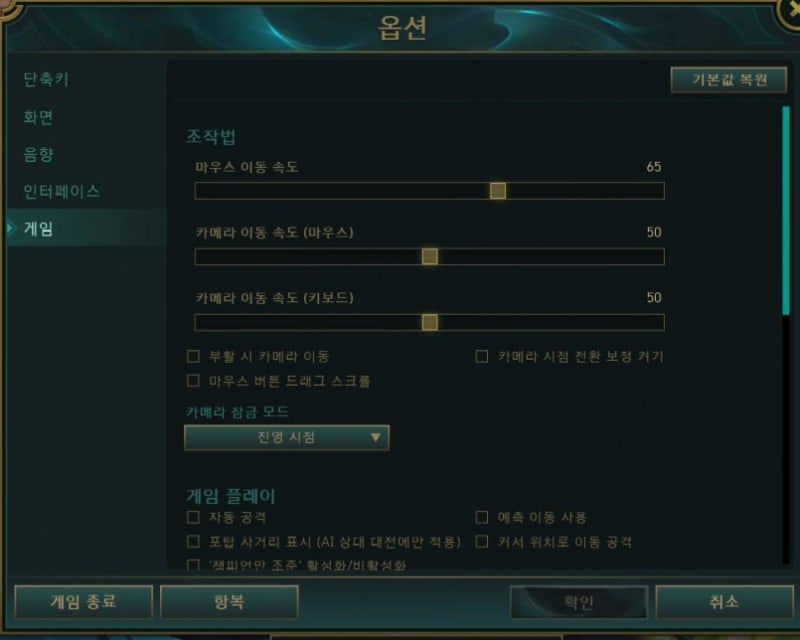The height and width of the screenshot is (640, 800).
Task: Click the 항복 surrender button
Action: [229, 602]
